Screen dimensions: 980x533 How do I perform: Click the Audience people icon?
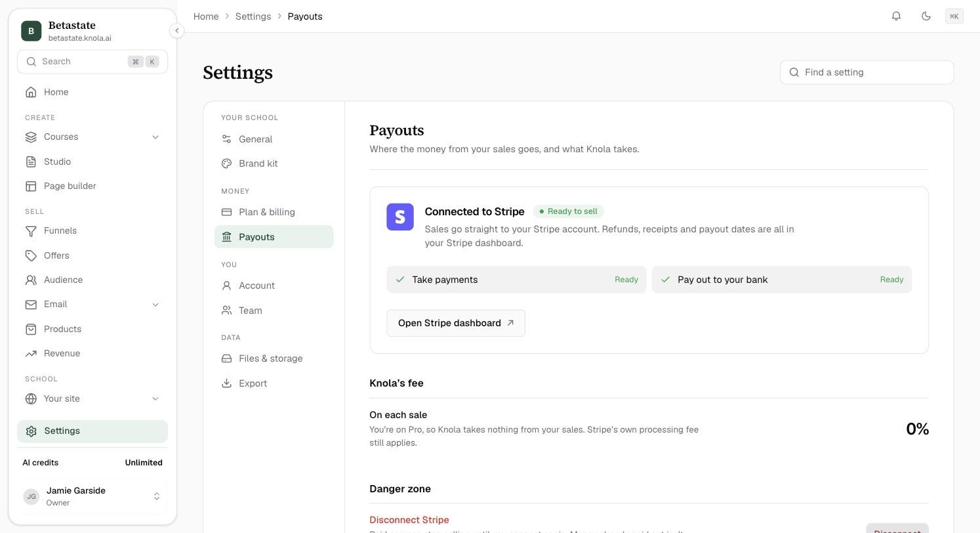(x=31, y=280)
